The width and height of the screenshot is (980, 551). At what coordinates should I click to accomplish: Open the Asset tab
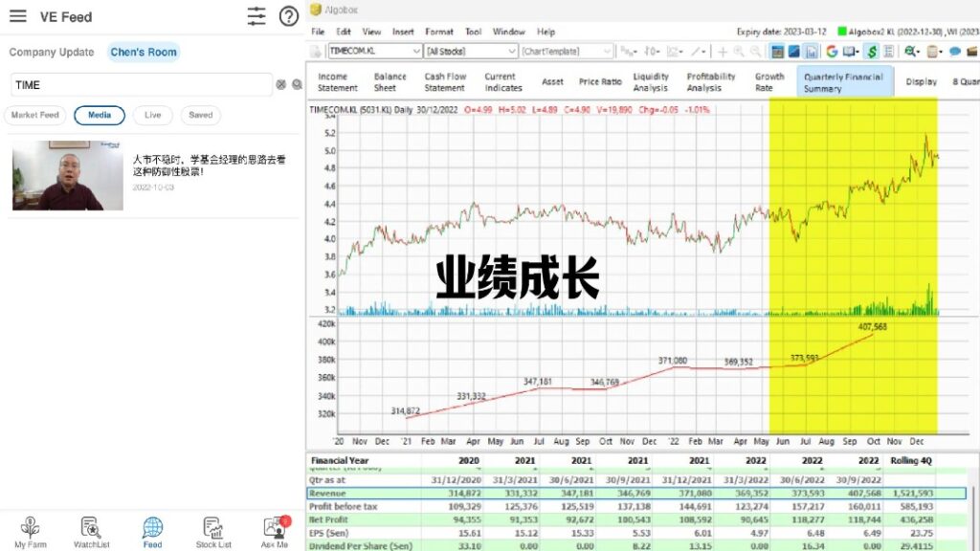(552, 82)
